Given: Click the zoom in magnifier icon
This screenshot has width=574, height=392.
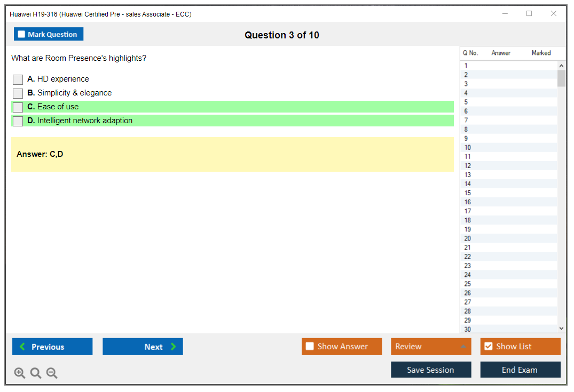Looking at the screenshot, I should click(20, 373).
